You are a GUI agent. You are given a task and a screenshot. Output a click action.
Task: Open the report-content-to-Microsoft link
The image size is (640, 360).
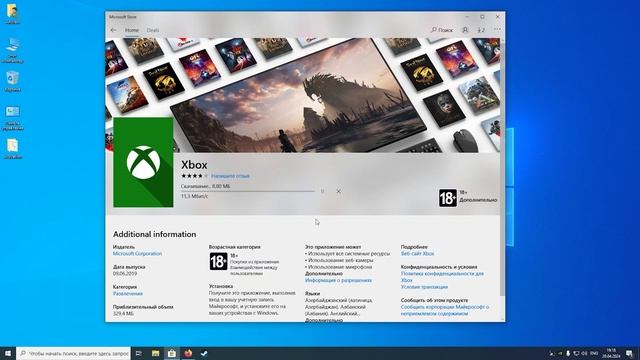tap(444, 310)
